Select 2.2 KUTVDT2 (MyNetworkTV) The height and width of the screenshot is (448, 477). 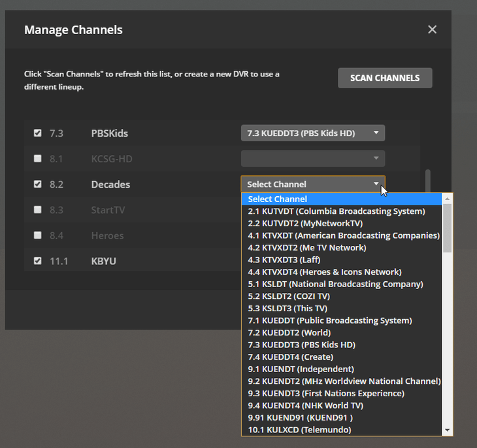[x=342, y=223]
